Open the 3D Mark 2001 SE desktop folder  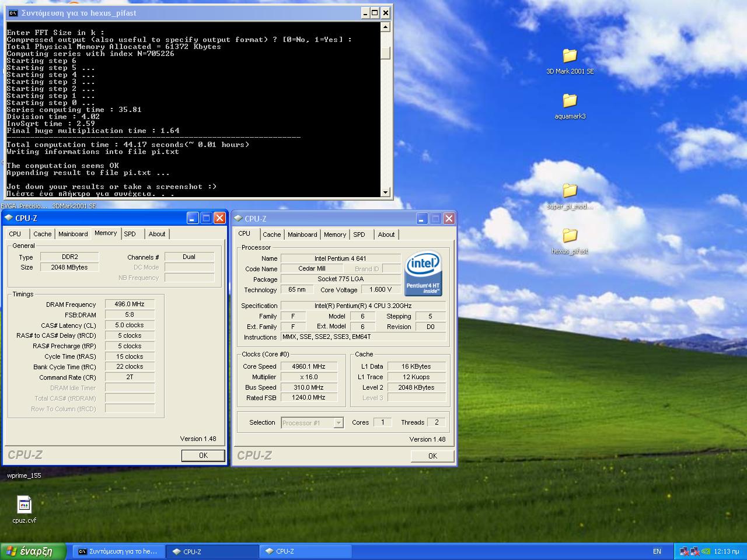(x=570, y=56)
